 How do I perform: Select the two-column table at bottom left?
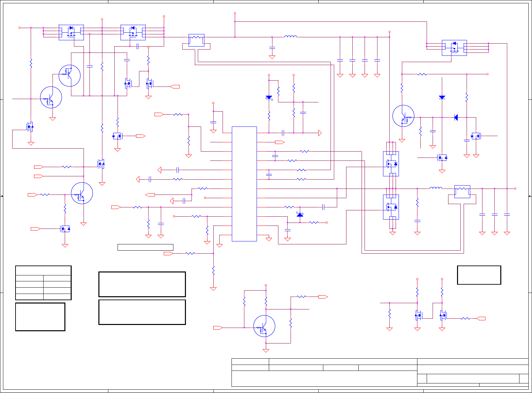tap(43, 283)
